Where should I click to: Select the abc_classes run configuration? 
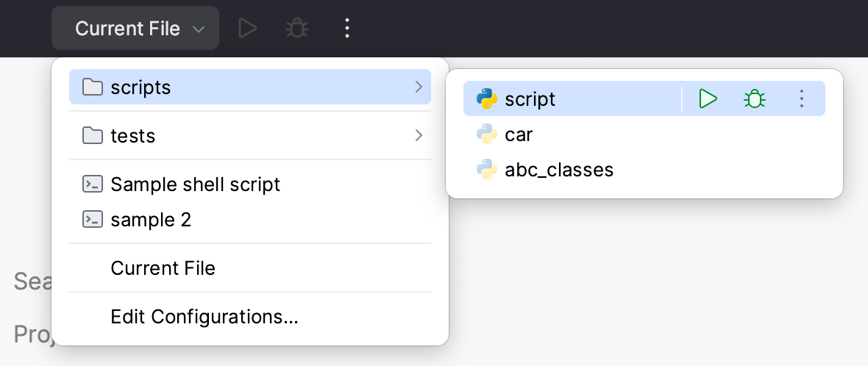pos(559,170)
